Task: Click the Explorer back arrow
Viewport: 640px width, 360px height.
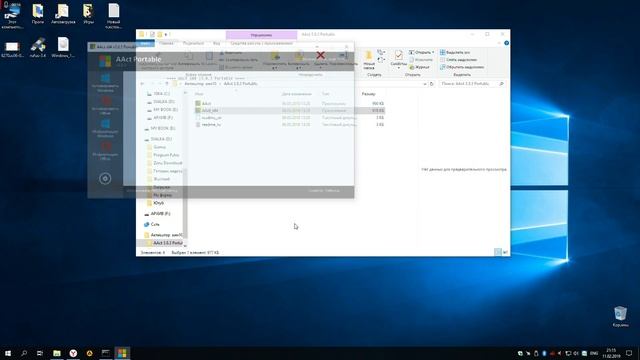Action: [x=142, y=84]
